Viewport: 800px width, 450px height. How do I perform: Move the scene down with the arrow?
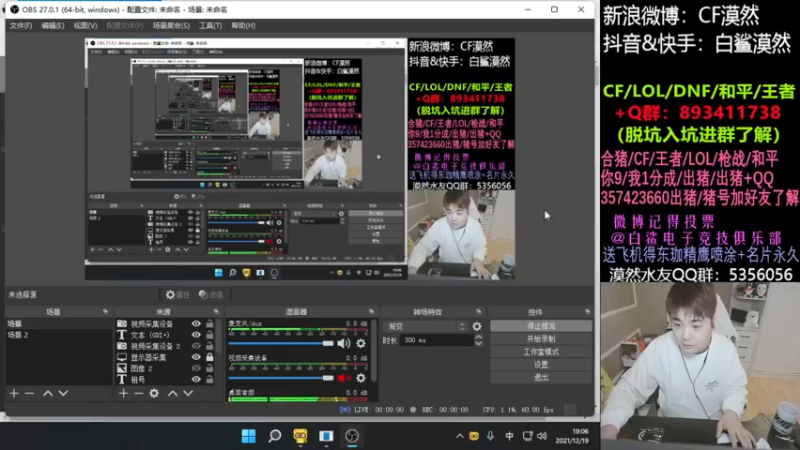tap(63, 393)
